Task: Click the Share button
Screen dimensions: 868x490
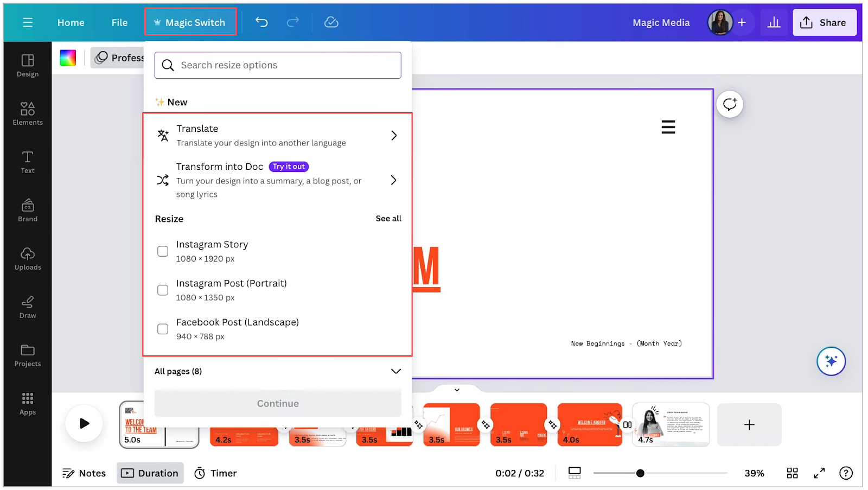Action: click(824, 22)
